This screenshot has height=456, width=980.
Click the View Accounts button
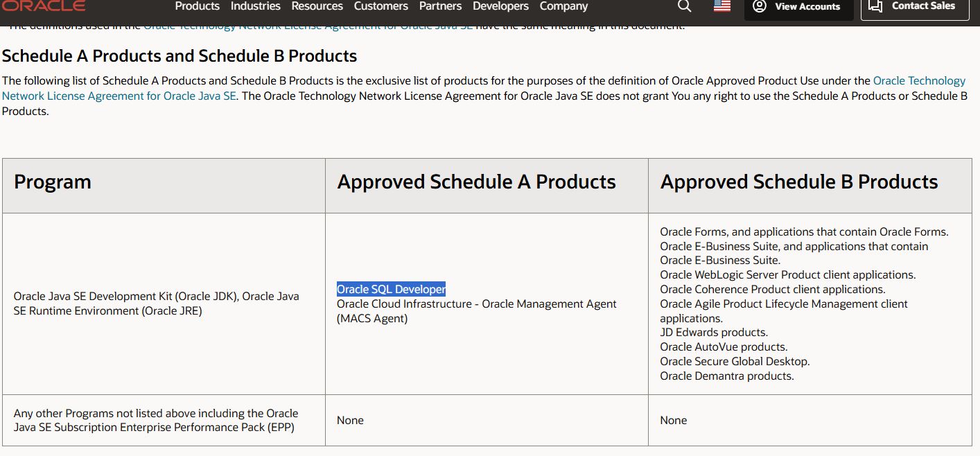coord(798,6)
